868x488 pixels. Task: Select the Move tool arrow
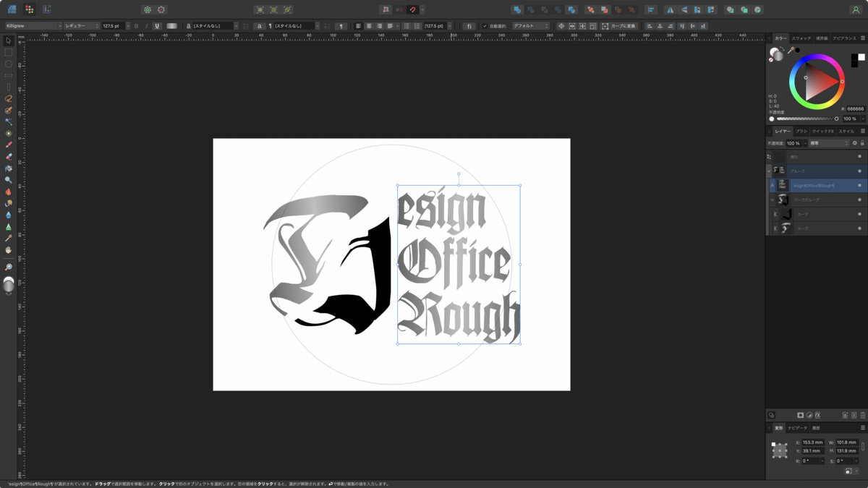click(9, 40)
